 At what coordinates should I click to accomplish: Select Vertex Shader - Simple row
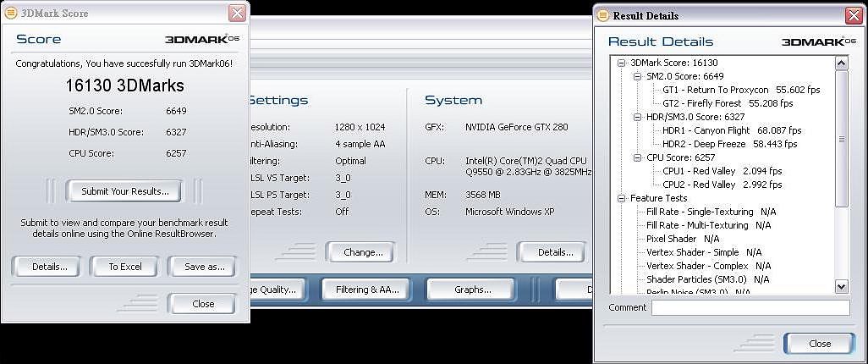704,252
